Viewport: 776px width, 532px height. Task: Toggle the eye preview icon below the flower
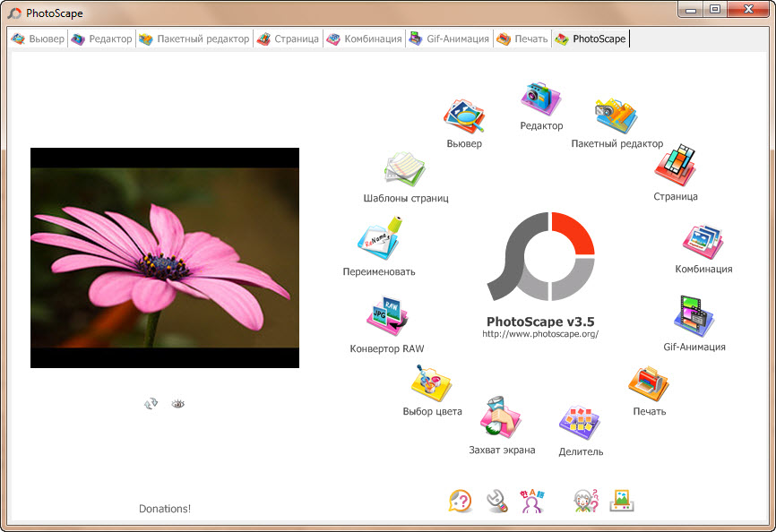click(x=177, y=403)
